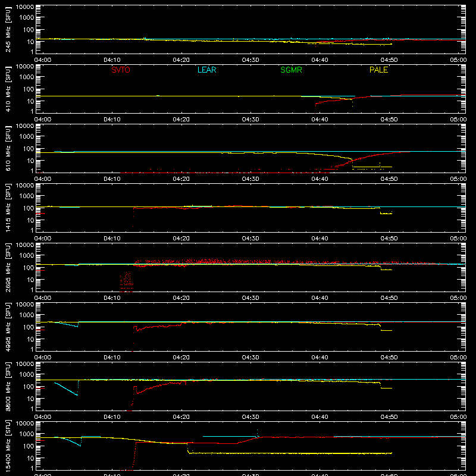
Task: Select the 15400 MHz [SFU] axis title
Action: tap(8, 446)
